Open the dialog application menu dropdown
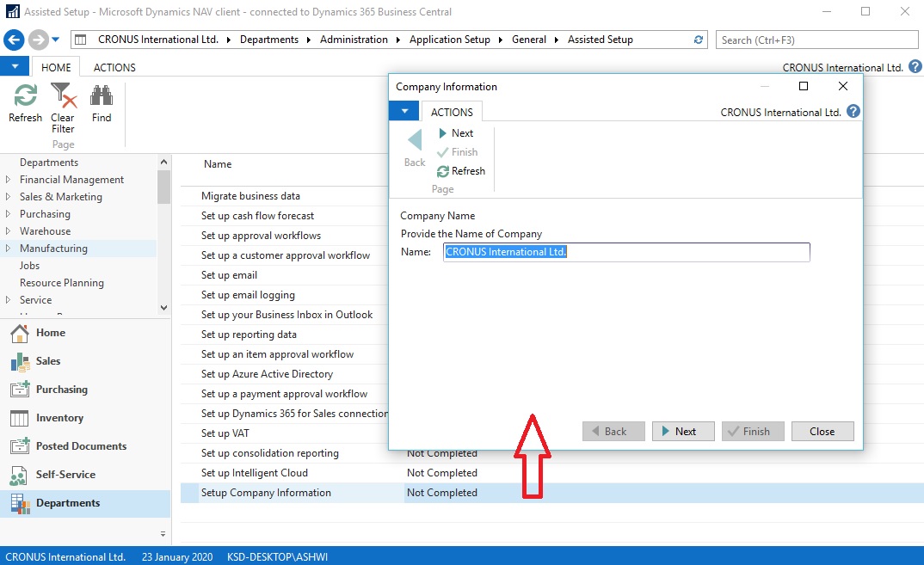The height and width of the screenshot is (565, 924). pyautogui.click(x=403, y=112)
